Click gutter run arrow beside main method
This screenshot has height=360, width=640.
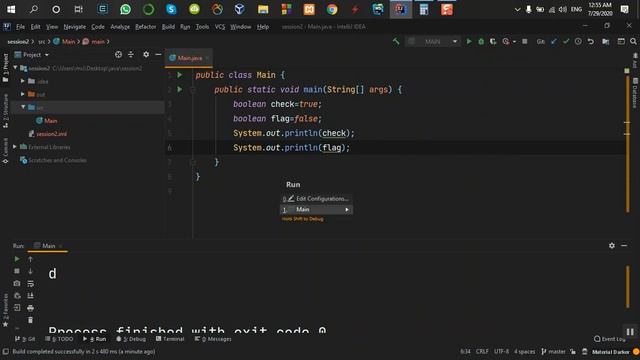(x=180, y=89)
